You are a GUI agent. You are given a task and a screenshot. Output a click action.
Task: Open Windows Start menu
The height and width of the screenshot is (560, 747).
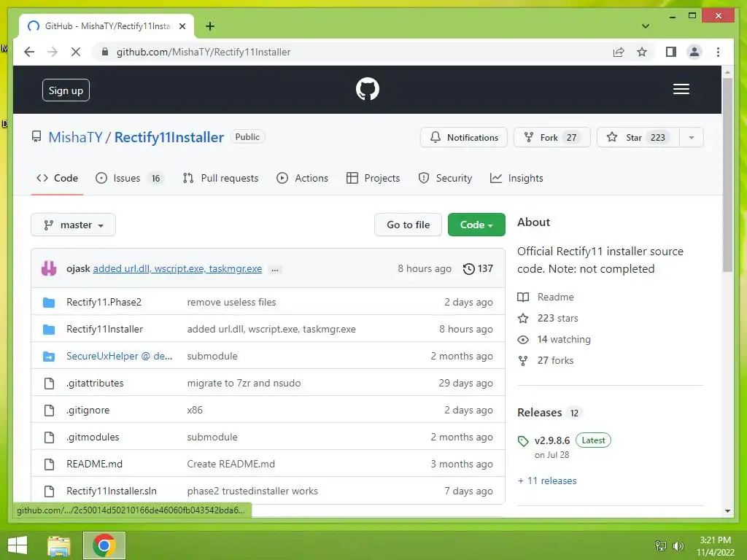tap(18, 545)
